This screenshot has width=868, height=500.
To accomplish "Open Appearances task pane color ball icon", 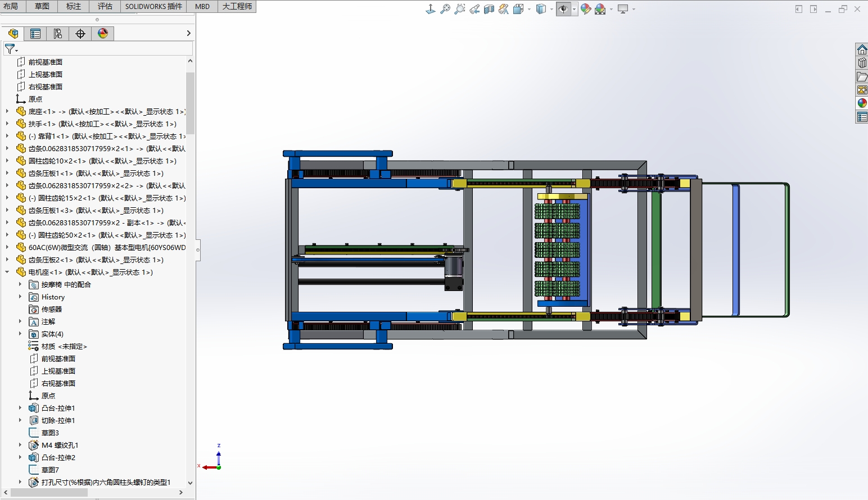I will 862,103.
